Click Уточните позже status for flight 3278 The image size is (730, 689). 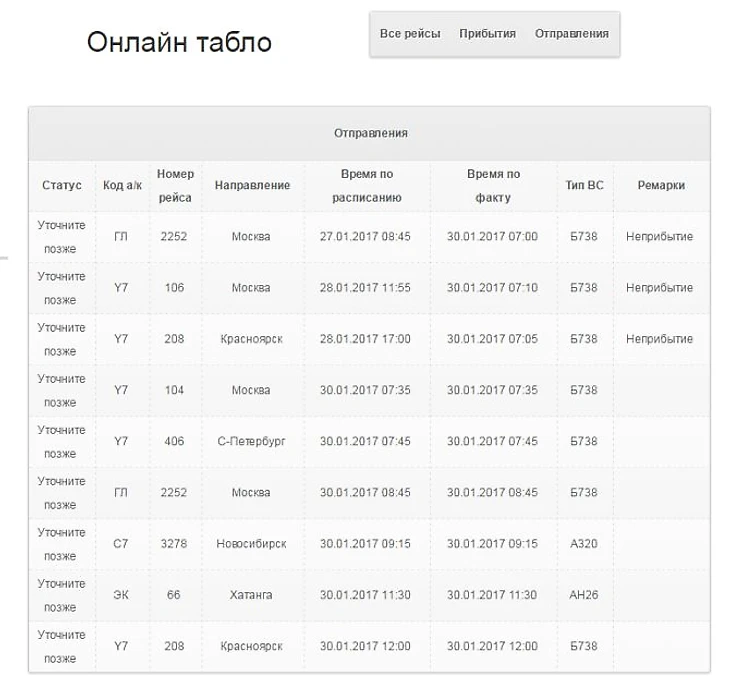61,544
